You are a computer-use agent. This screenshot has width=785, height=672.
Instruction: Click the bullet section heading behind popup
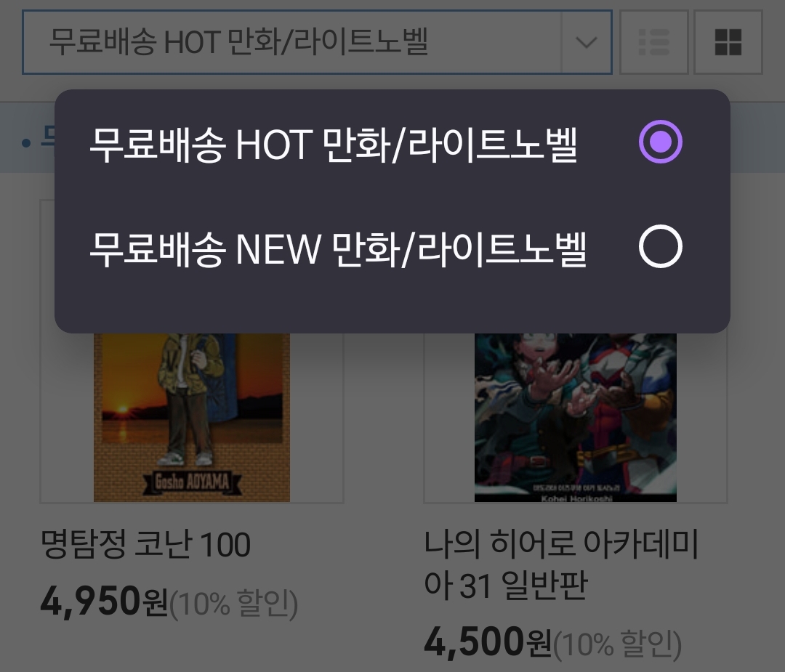[39, 140]
